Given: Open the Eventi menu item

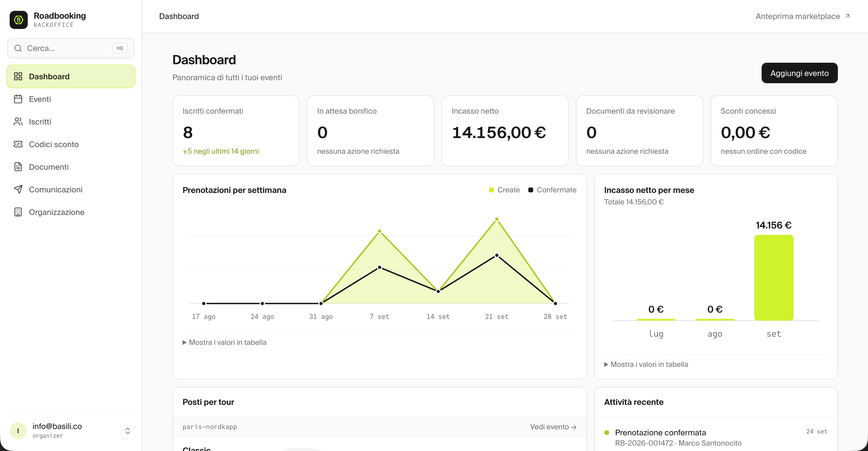Looking at the screenshot, I should (x=71, y=99).
